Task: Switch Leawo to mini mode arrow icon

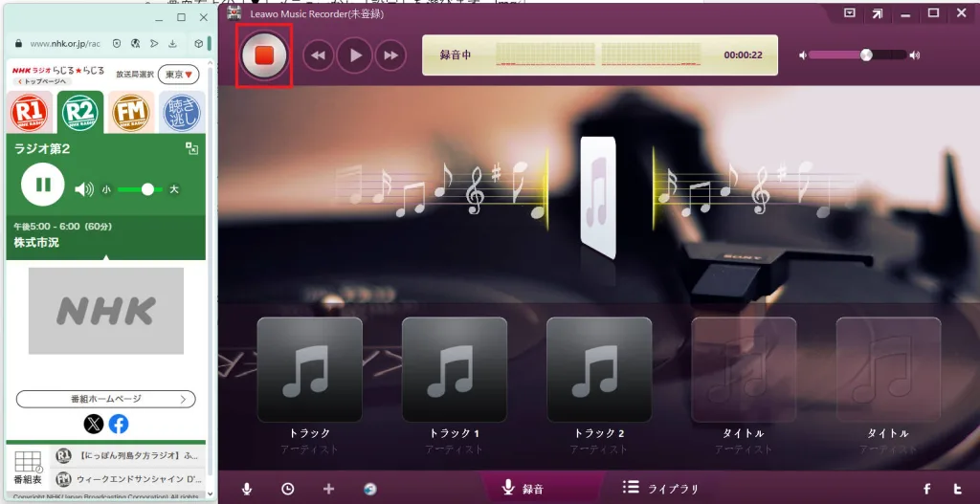Action: coord(878,13)
